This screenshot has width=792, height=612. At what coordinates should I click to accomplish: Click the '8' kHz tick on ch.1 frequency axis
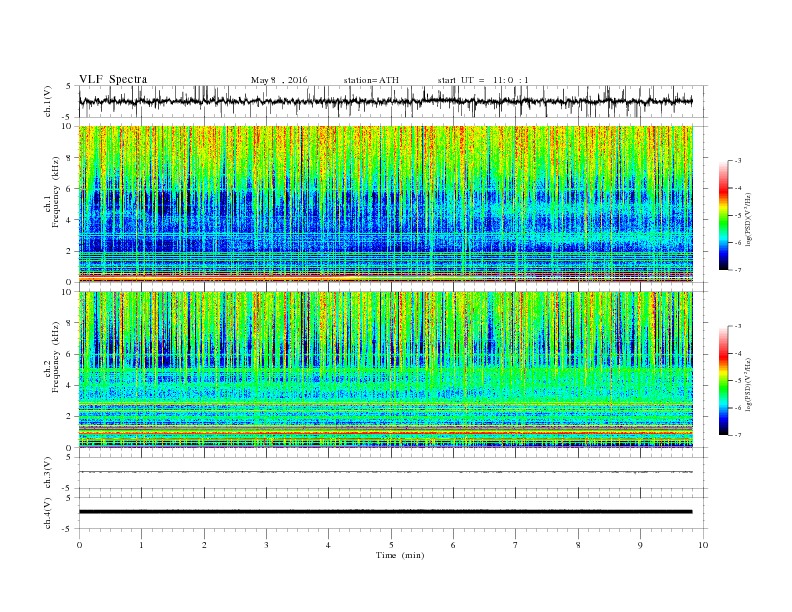(x=69, y=158)
